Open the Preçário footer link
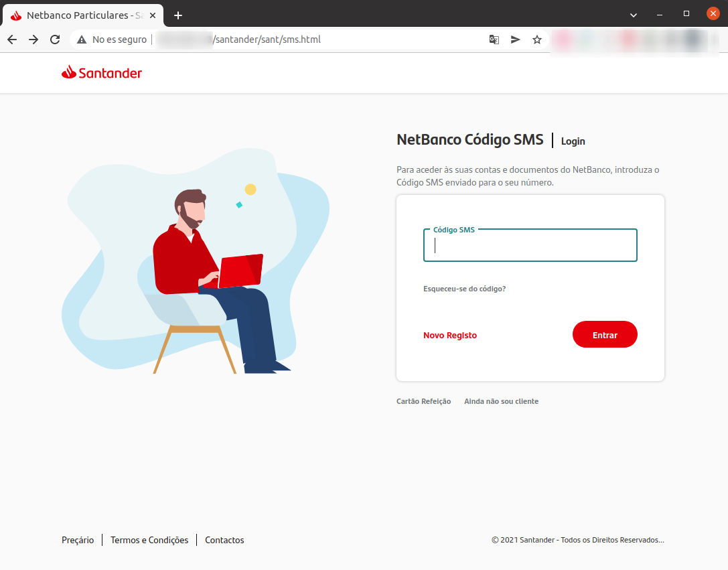The height and width of the screenshot is (570, 728). tap(78, 540)
